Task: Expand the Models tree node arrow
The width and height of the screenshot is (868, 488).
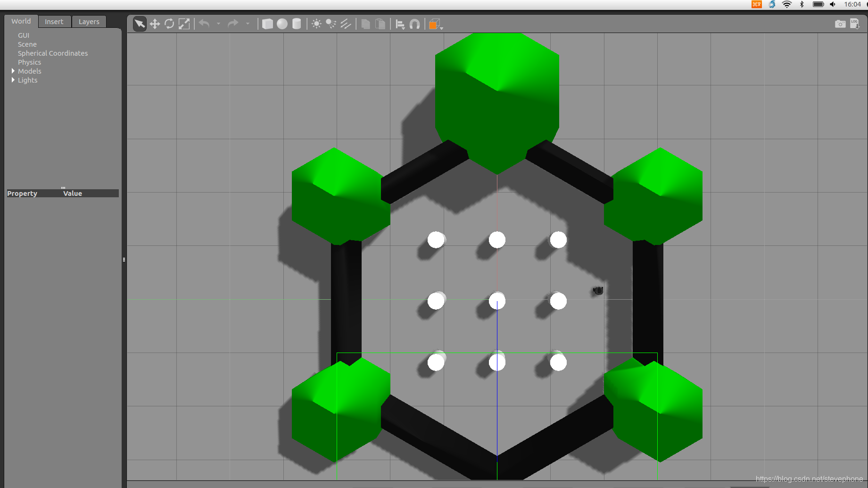Action: point(13,71)
